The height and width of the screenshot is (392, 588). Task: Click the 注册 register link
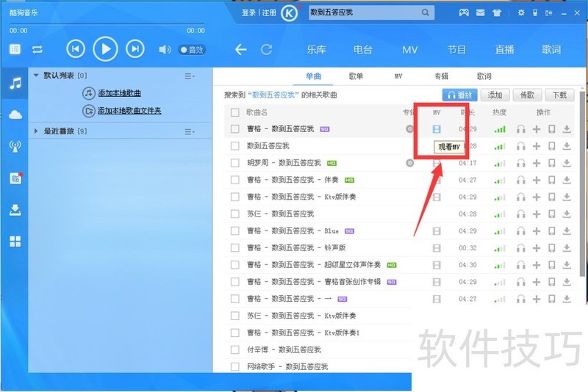269,12
